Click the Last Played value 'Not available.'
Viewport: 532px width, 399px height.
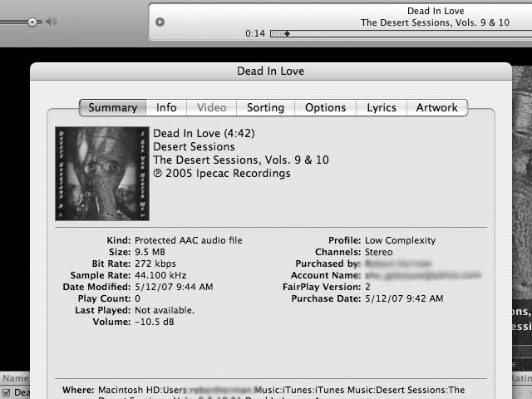click(165, 310)
